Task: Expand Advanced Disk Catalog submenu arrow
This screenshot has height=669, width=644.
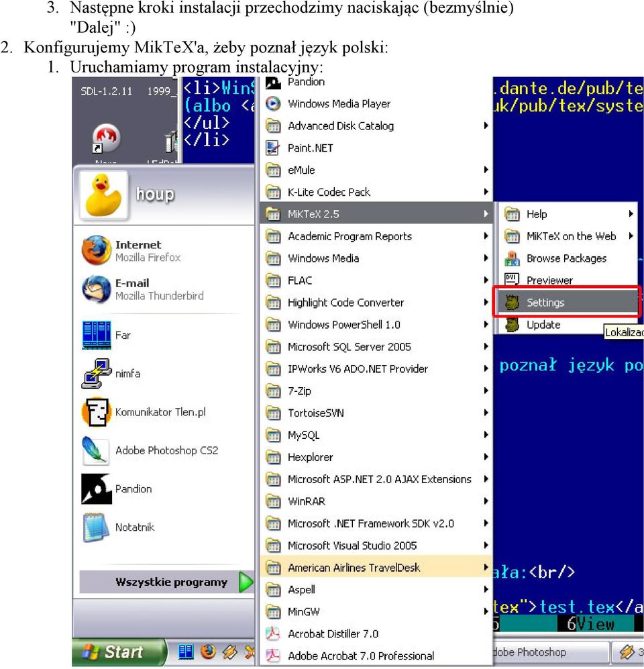Action: click(486, 125)
